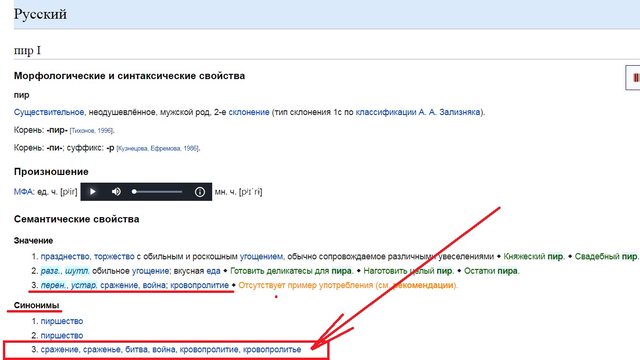Click Морфологические и синтаксические свойства heading
Image resolution: width=640 pixels, height=360 pixels.
pyautogui.click(x=129, y=76)
